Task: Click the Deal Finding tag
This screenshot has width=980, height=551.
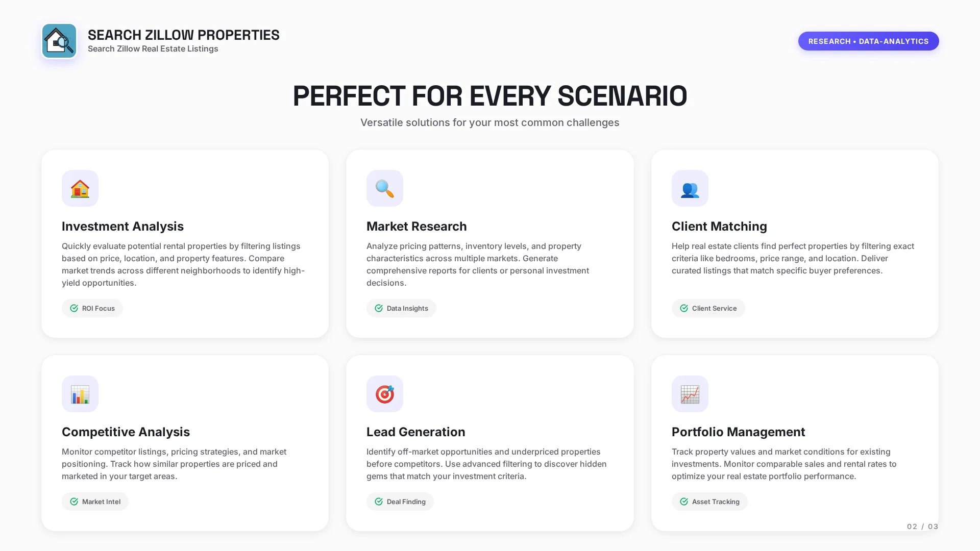Action: (x=400, y=502)
